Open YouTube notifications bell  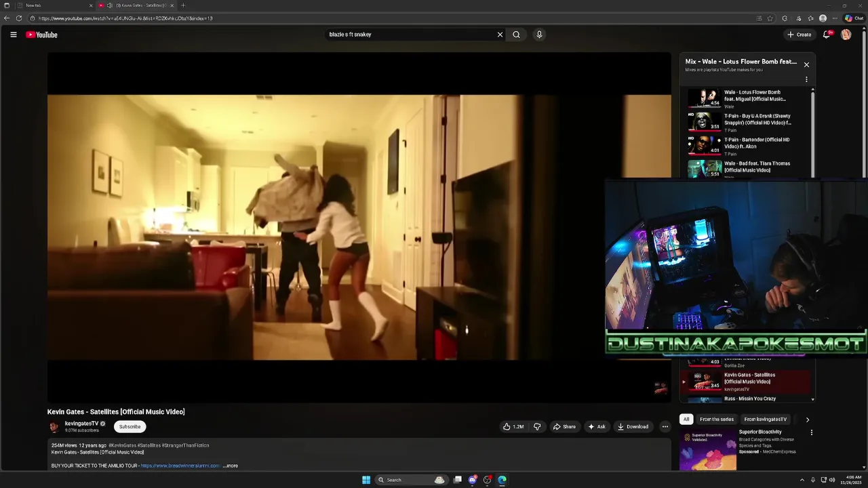(x=827, y=35)
